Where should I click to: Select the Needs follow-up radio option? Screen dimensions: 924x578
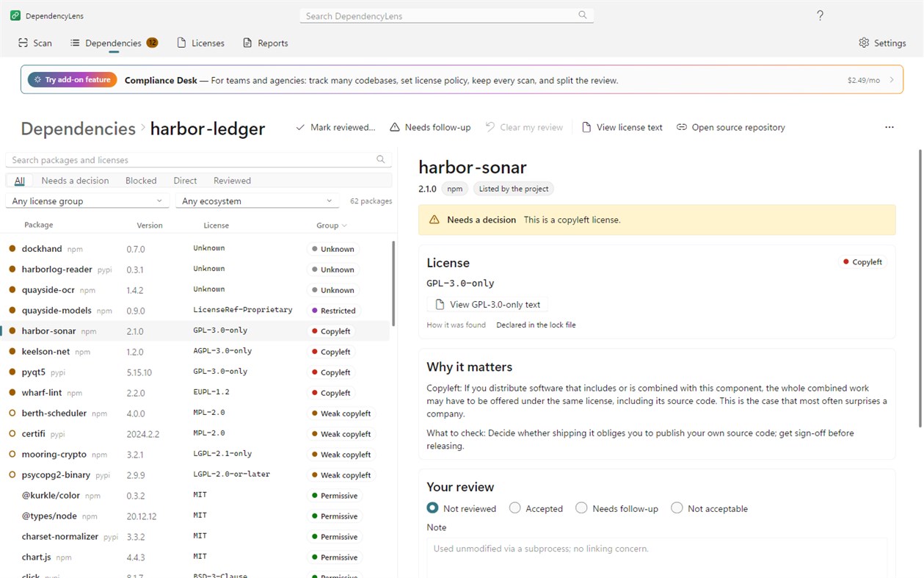[581, 508]
